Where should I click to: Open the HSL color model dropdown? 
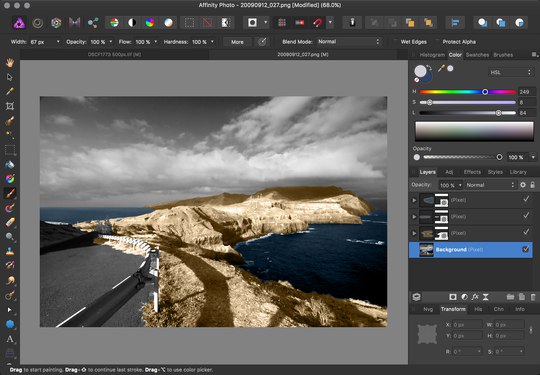(x=510, y=72)
